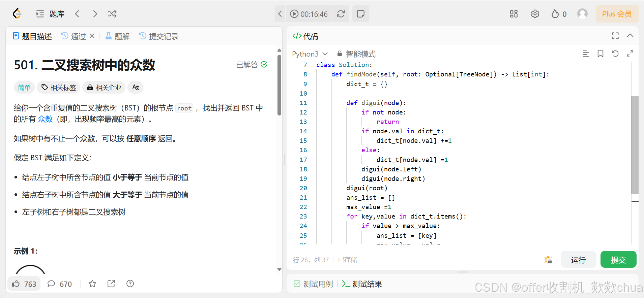Image resolution: width=644 pixels, height=298 pixels.
Task: Switch to the 提交记录 tab
Action: tap(159, 36)
